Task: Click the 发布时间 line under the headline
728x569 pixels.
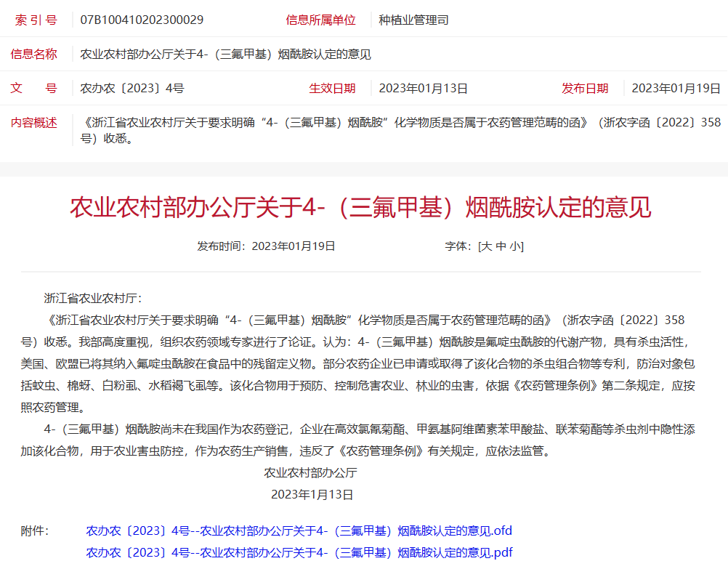Action: point(266,246)
